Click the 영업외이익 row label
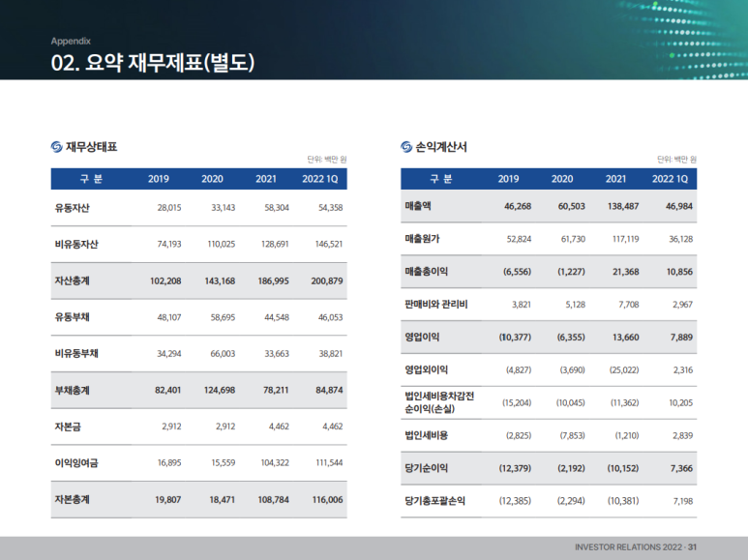 (x=427, y=369)
